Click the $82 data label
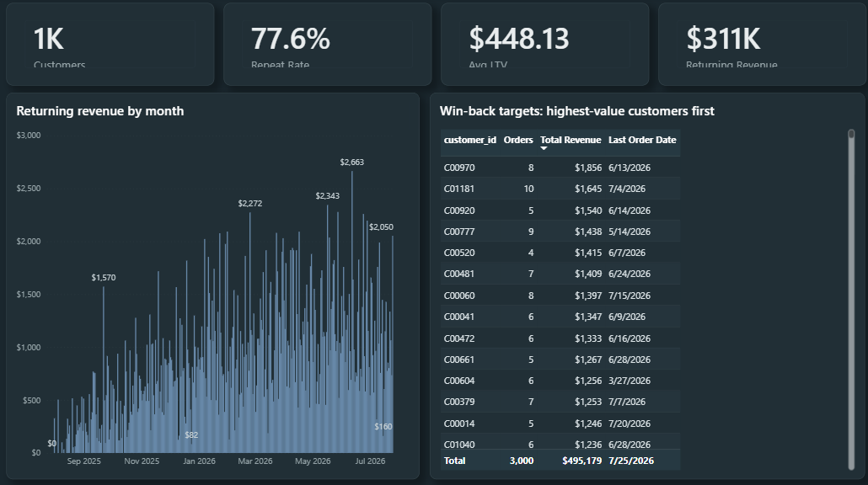868x485 pixels. (191, 435)
